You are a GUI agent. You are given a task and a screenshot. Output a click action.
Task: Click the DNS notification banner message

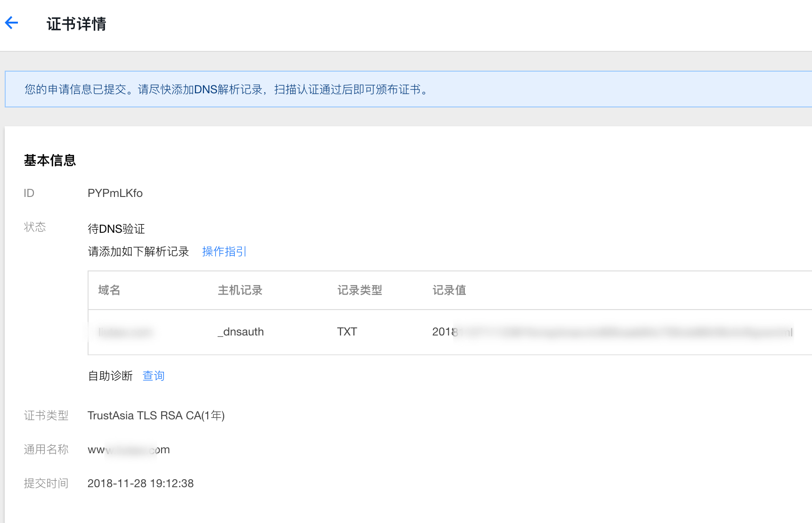pyautogui.click(x=227, y=89)
